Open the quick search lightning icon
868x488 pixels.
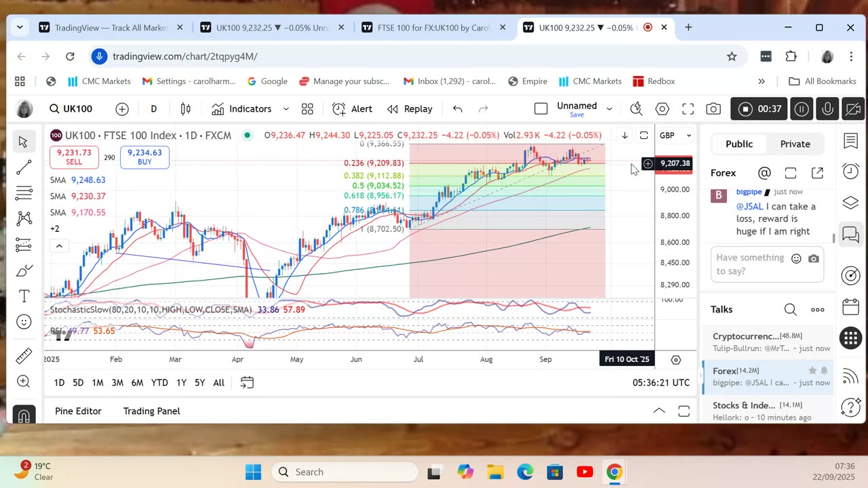pos(636,109)
